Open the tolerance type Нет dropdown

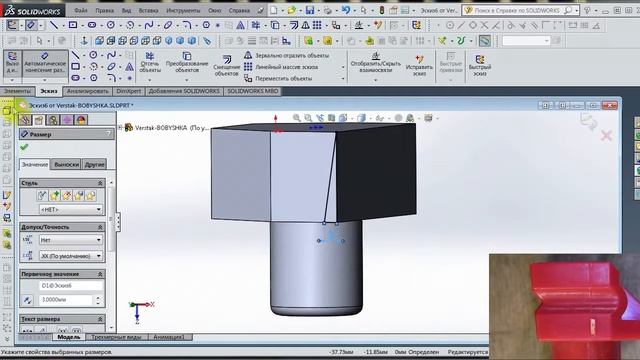coord(71,240)
